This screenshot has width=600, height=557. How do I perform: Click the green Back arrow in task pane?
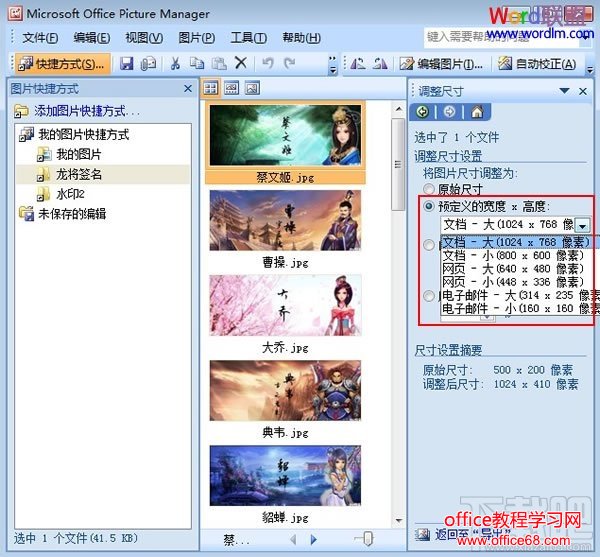coord(424,112)
